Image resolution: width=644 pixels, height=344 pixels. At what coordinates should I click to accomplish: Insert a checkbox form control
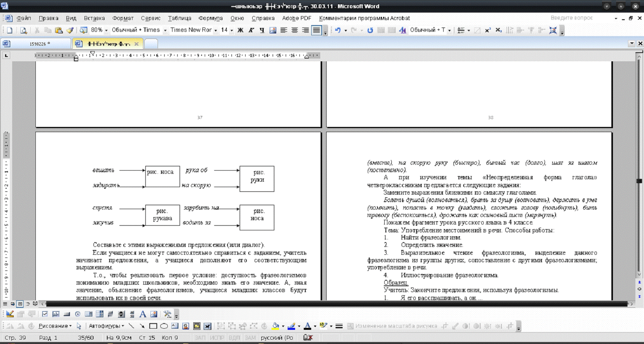click(45, 314)
